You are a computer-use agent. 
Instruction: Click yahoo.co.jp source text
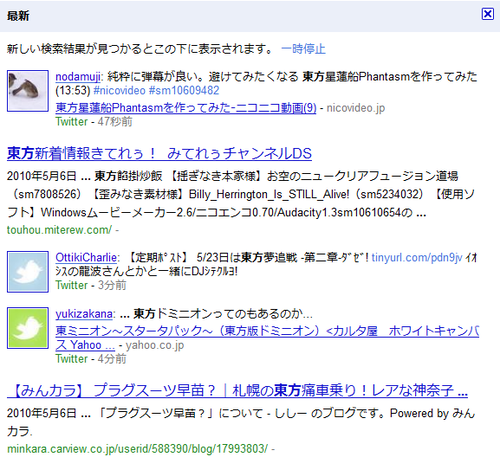click(x=155, y=345)
